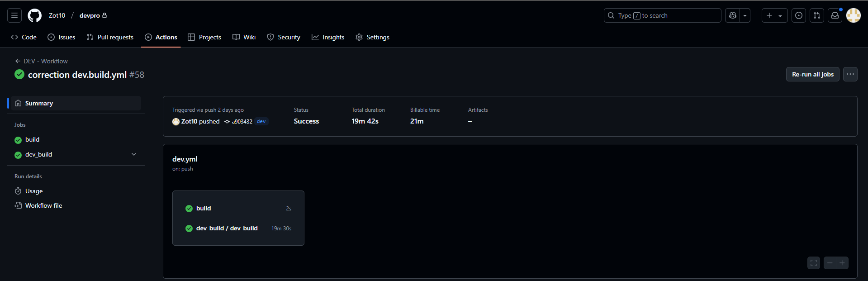Zoom out the workflow graph
This screenshot has width=868, height=281.
point(830,263)
